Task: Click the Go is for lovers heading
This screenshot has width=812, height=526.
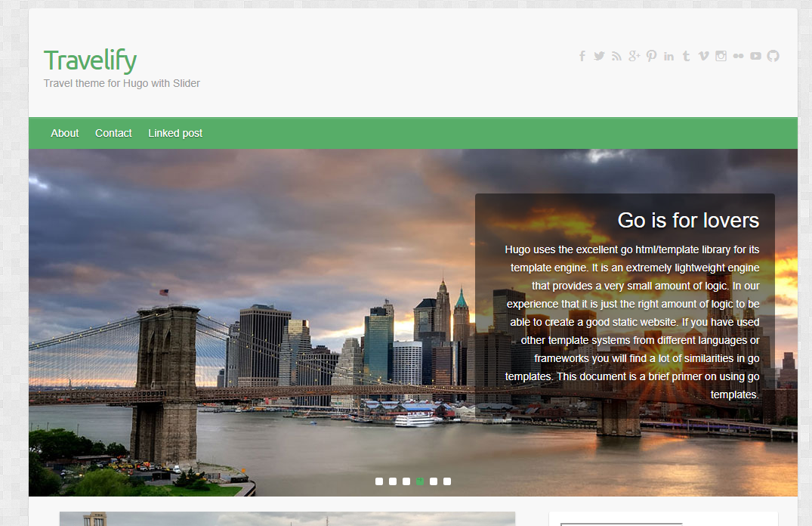Action: click(x=688, y=220)
